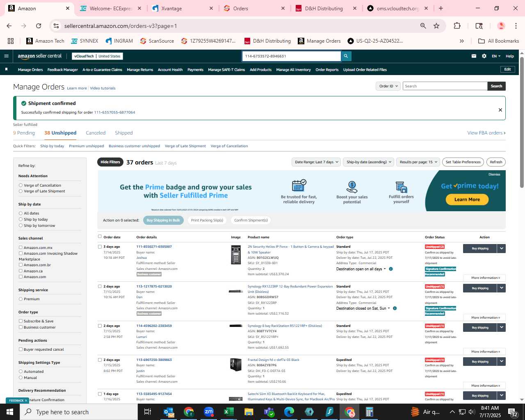Dismiss the Shipment confirmed banner
Viewport: 525px width, 420px height.
click(x=500, y=110)
